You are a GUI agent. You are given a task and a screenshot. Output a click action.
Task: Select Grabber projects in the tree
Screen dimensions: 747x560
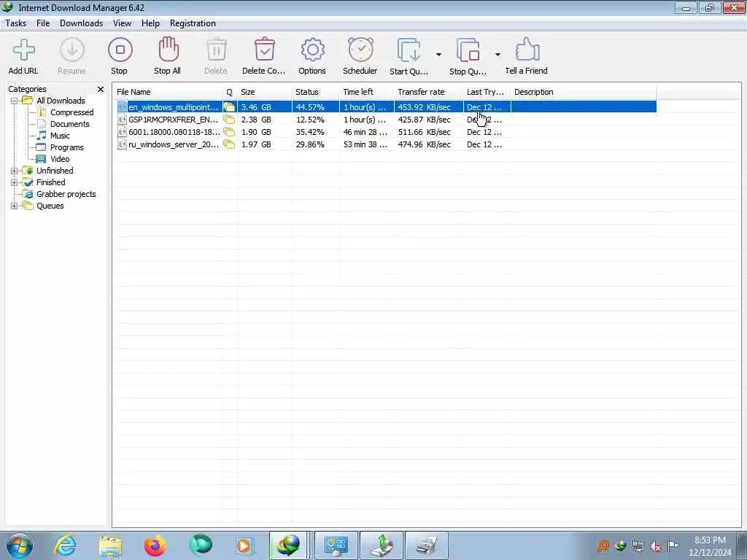(66, 194)
